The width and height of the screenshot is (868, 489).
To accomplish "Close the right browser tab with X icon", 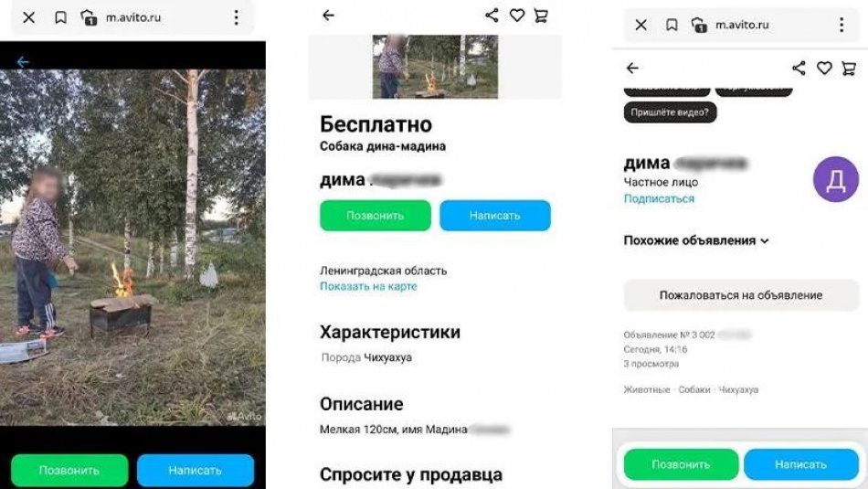I will point(641,25).
